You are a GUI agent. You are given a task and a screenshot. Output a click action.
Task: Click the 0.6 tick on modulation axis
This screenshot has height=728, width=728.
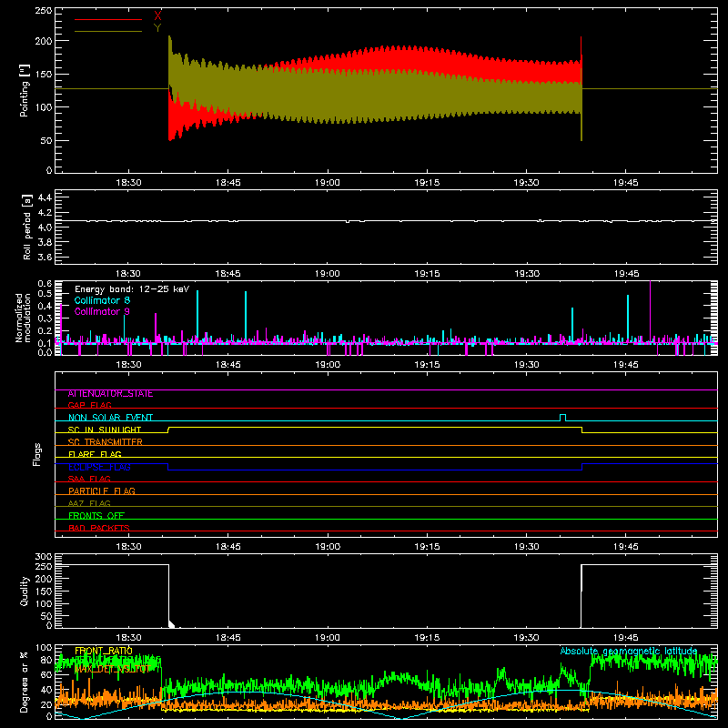(45, 283)
